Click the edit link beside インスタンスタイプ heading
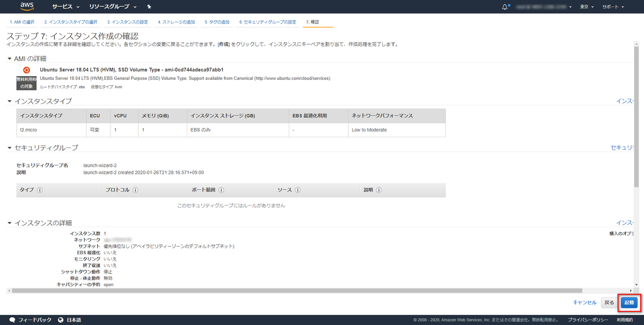The width and height of the screenshot is (644, 325). (x=625, y=101)
